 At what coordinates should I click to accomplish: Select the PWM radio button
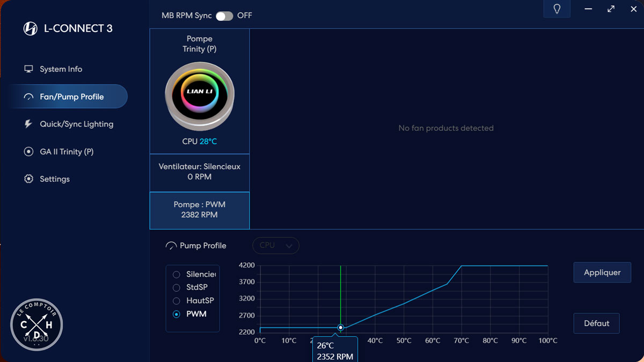pos(176,314)
